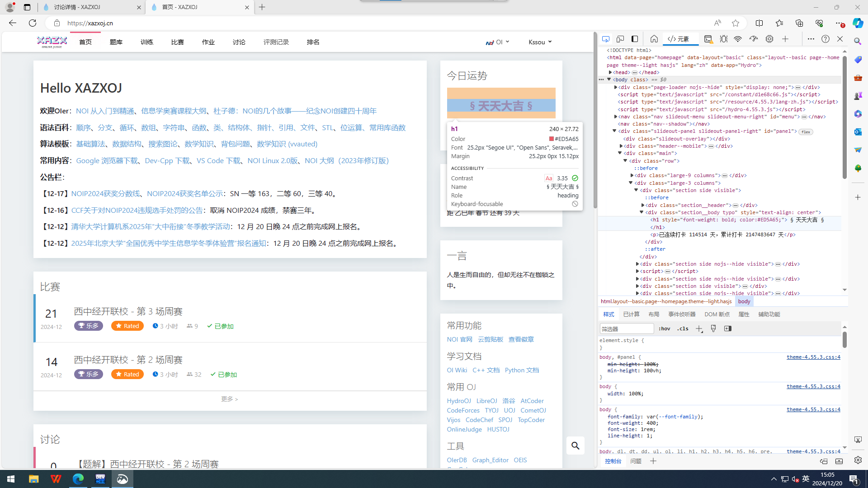868x488 pixels.
Task: Toggle :hov element state panel
Action: click(x=664, y=328)
